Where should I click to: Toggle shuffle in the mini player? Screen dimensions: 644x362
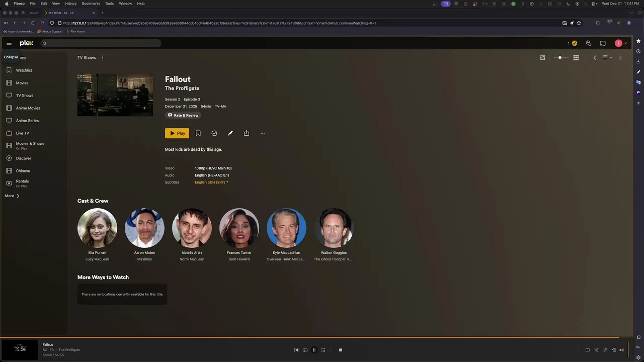597,350
